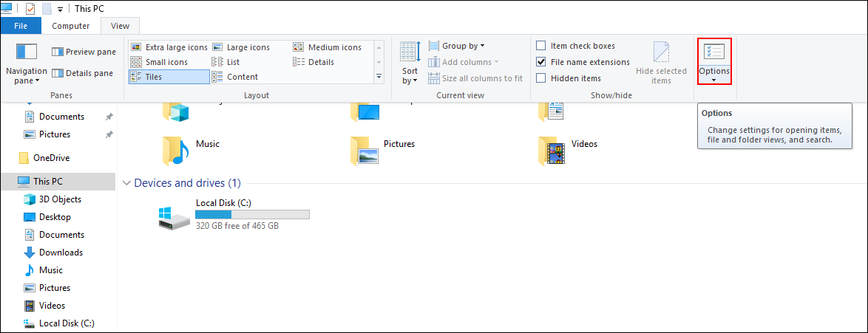Select Large icons layout
The image size is (868, 333).
click(241, 47)
